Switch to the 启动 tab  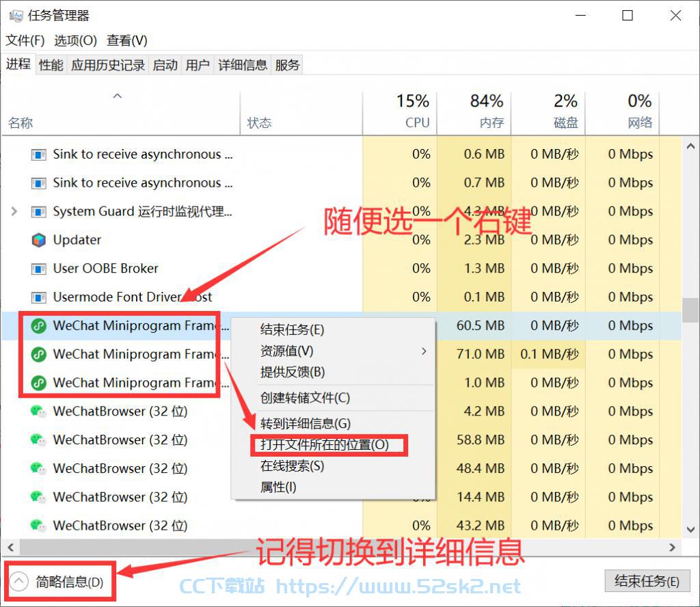tap(165, 65)
